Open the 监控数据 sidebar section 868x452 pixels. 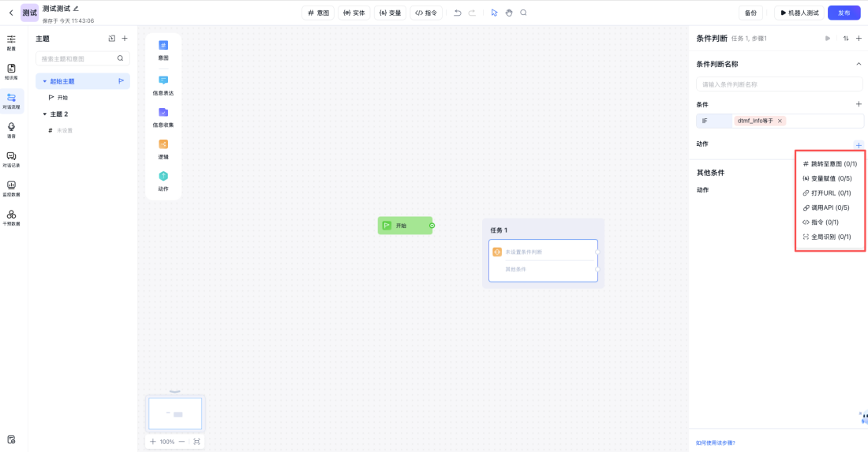(11, 189)
